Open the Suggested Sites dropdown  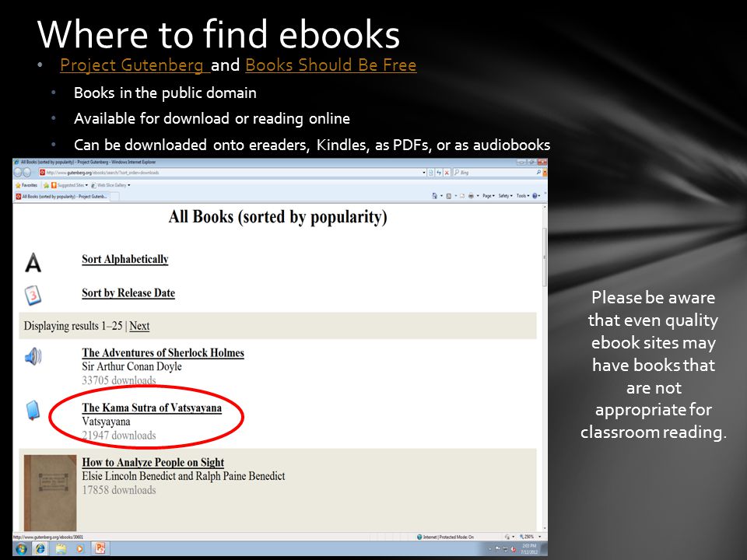[69, 185]
